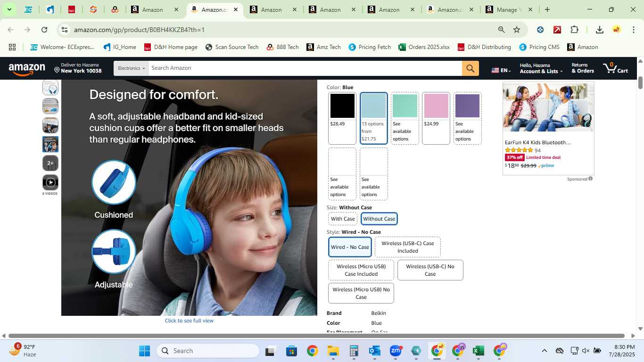
Task: Launch Microsoft Store from the taskbar
Action: (x=291, y=351)
